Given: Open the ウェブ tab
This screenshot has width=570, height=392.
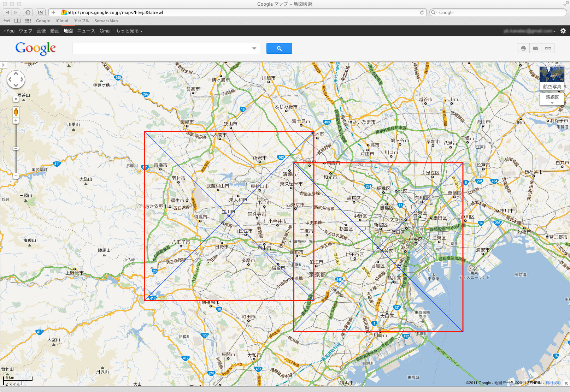Looking at the screenshot, I should point(25,31).
